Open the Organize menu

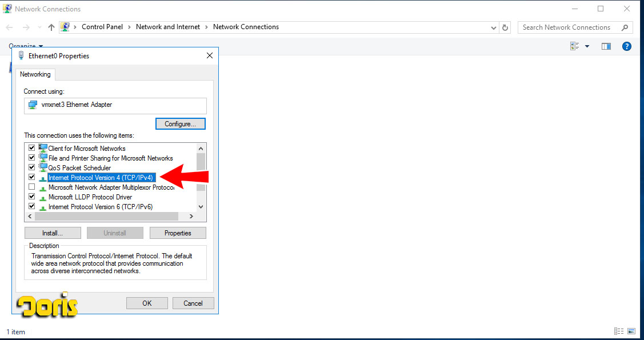[x=26, y=46]
